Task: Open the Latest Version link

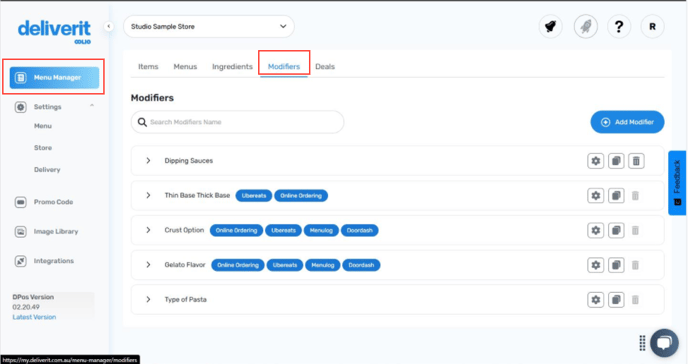Action: tap(34, 317)
